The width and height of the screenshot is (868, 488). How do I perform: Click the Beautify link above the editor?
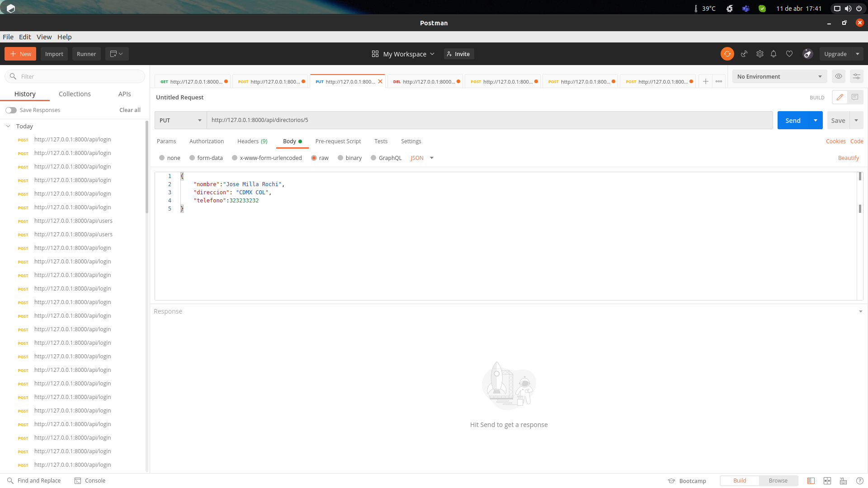(848, 158)
